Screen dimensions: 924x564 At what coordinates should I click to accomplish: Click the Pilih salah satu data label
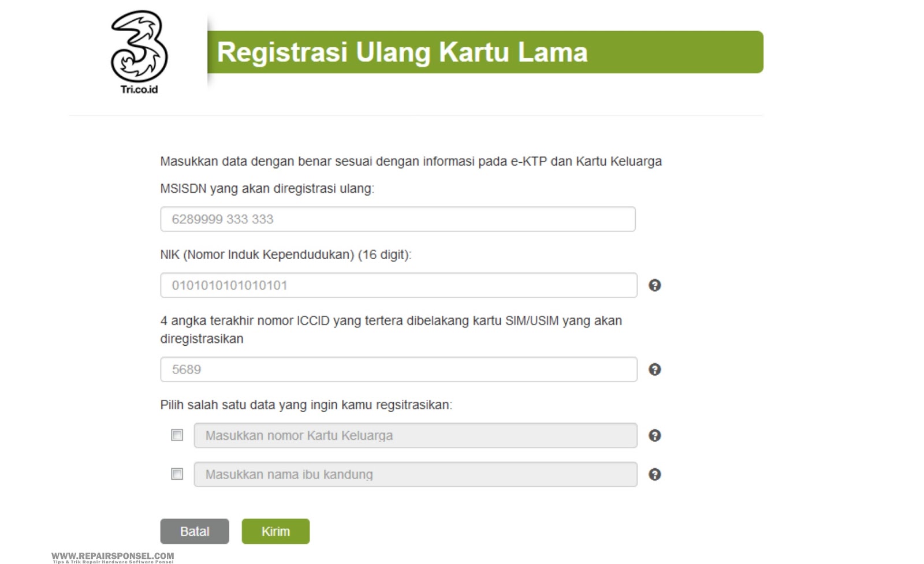tap(306, 405)
